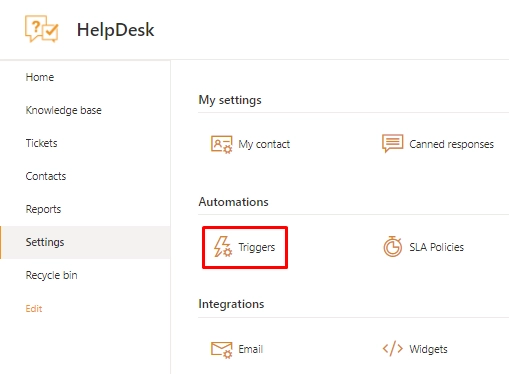Click the My settings section heading

230,100
